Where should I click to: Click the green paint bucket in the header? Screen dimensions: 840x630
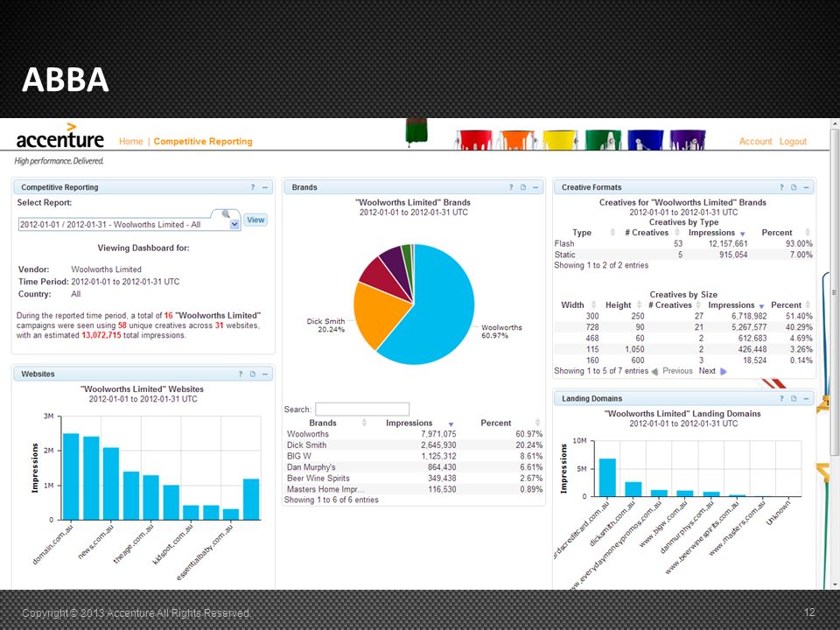coord(603,139)
